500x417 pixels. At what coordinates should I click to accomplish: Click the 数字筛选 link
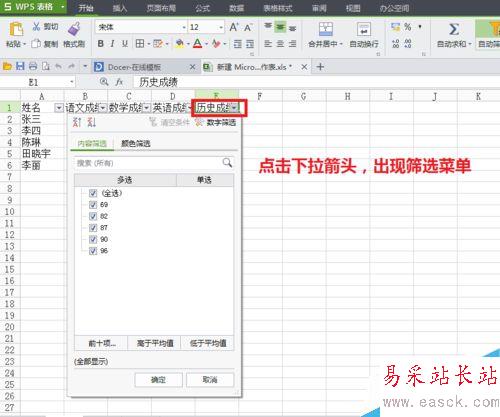point(217,122)
